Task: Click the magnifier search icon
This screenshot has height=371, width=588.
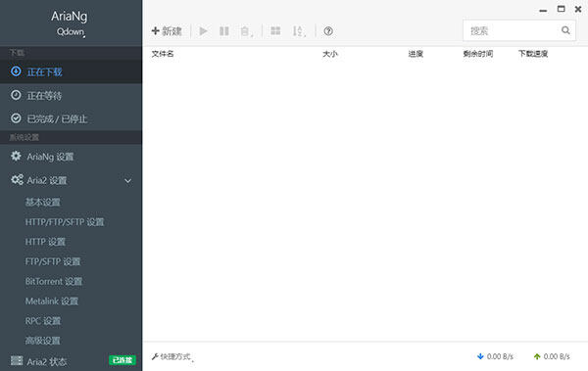Action: click(x=565, y=30)
